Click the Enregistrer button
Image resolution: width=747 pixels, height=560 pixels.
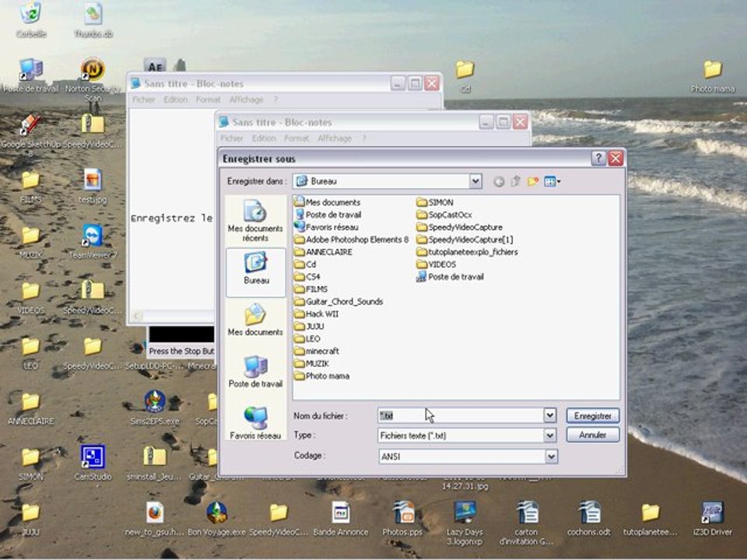593,415
